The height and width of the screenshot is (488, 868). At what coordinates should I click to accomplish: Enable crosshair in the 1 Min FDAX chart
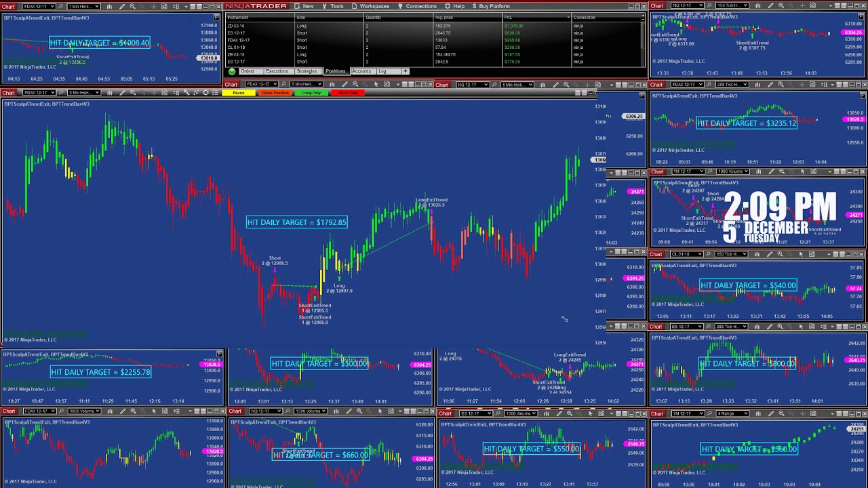click(x=153, y=7)
